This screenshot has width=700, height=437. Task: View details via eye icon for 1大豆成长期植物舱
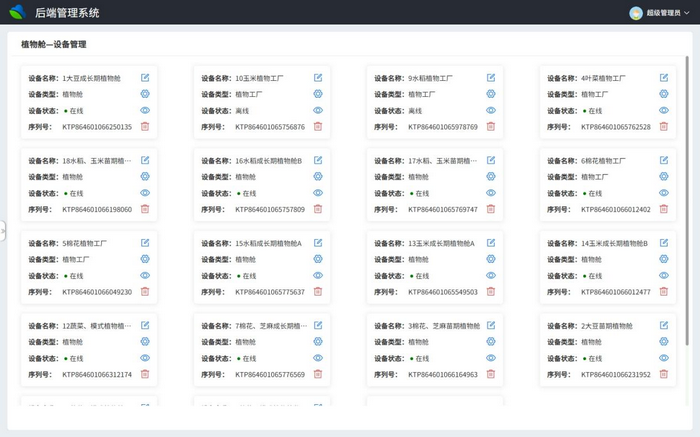145,110
